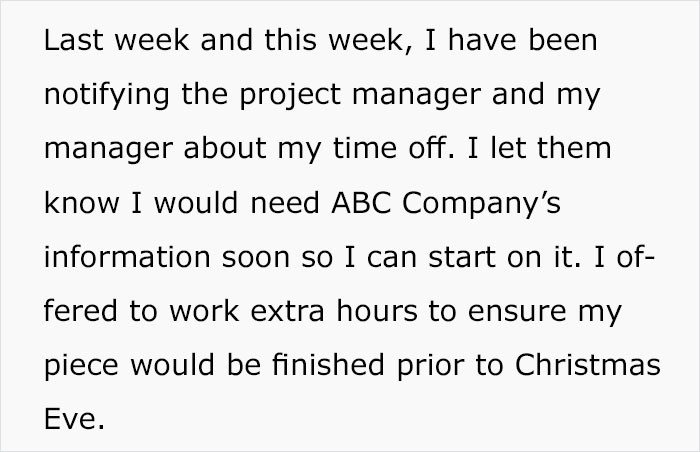Click the word "hours"

click(x=377, y=310)
